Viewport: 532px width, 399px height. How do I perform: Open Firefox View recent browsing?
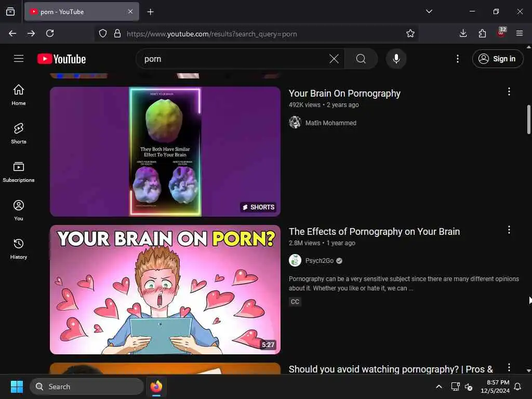point(10,11)
